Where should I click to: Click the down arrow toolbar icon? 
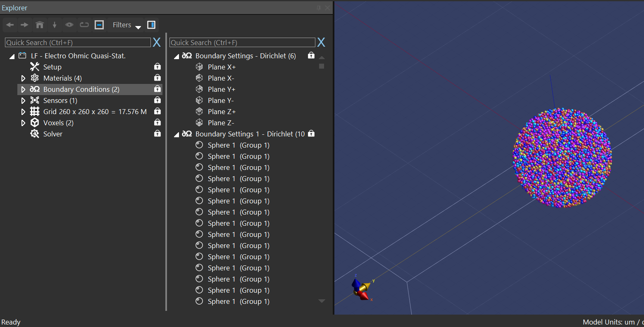pyautogui.click(x=54, y=25)
